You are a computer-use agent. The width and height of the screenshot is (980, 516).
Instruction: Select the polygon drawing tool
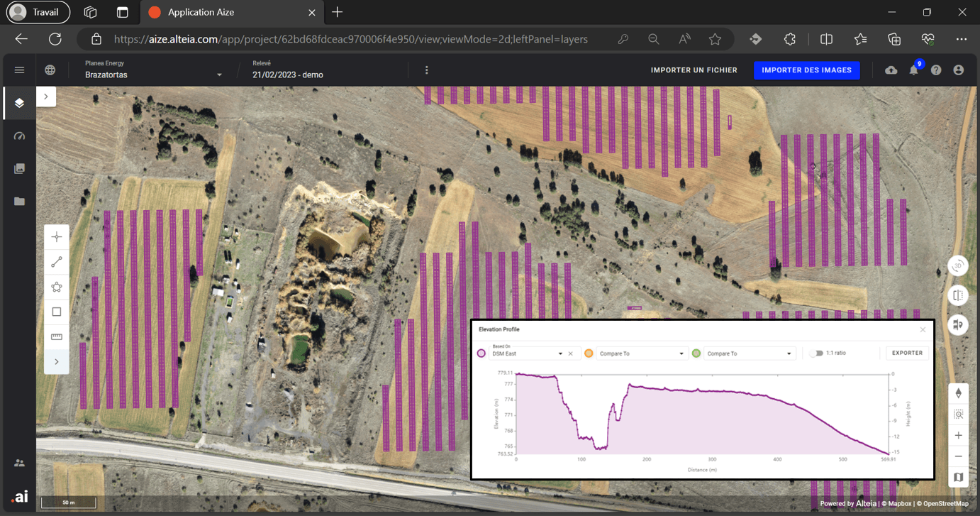57,287
